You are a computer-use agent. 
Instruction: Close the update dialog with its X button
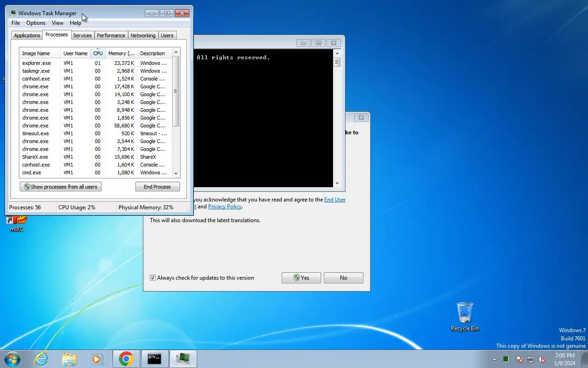pyautogui.click(x=361, y=117)
